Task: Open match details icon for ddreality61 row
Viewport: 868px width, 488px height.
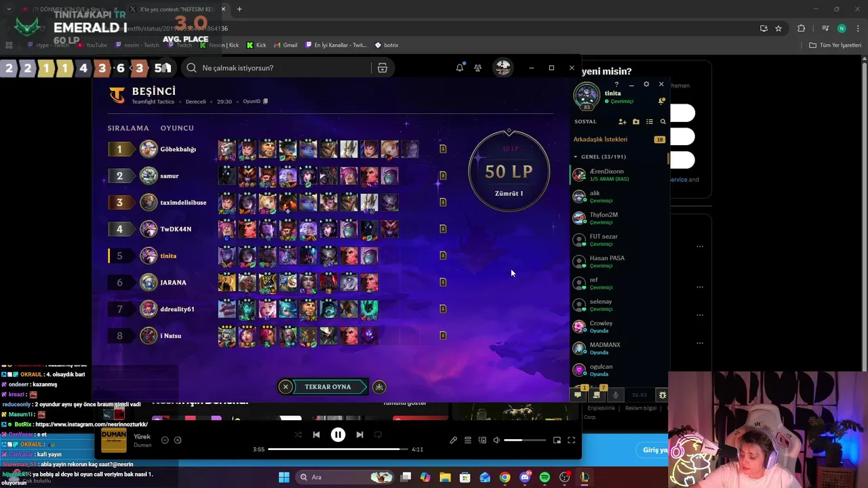Action: (443, 309)
